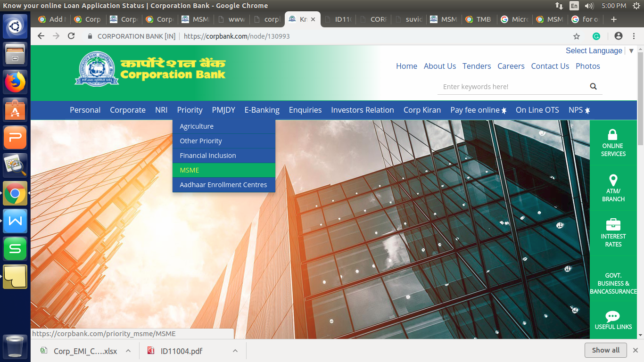Open Interest Rates briefcase icon
This screenshot has width=644, height=362.
[x=613, y=233]
